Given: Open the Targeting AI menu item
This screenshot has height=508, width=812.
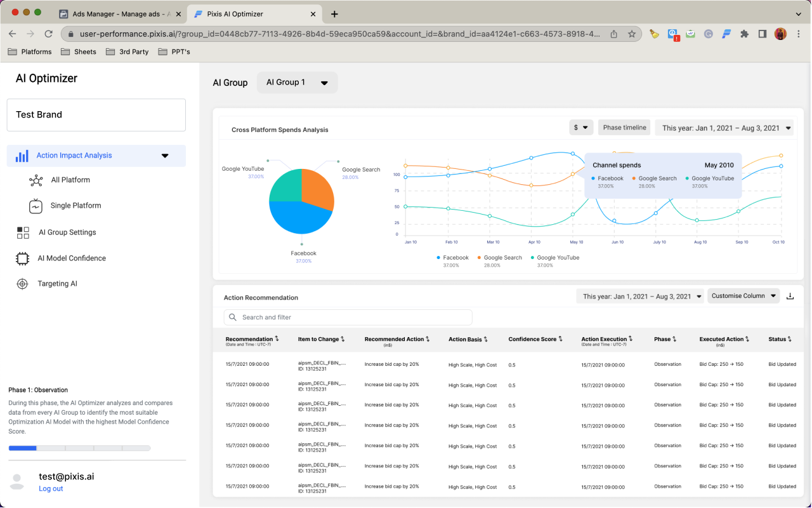Looking at the screenshot, I should [57, 284].
